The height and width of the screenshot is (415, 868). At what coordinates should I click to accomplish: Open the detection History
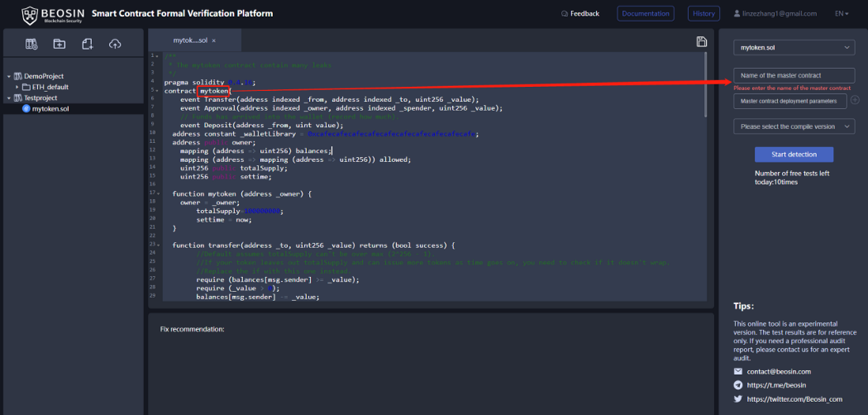pos(703,13)
